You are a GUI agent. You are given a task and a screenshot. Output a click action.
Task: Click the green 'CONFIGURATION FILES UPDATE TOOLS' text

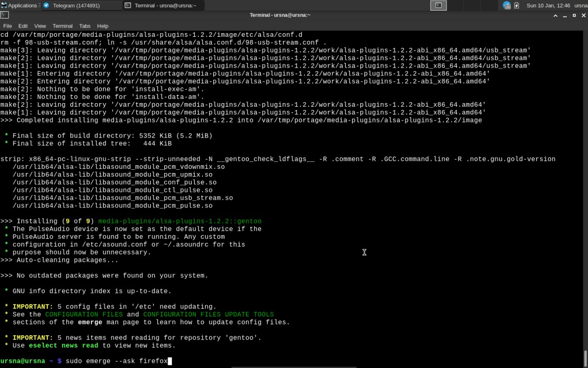point(209,314)
